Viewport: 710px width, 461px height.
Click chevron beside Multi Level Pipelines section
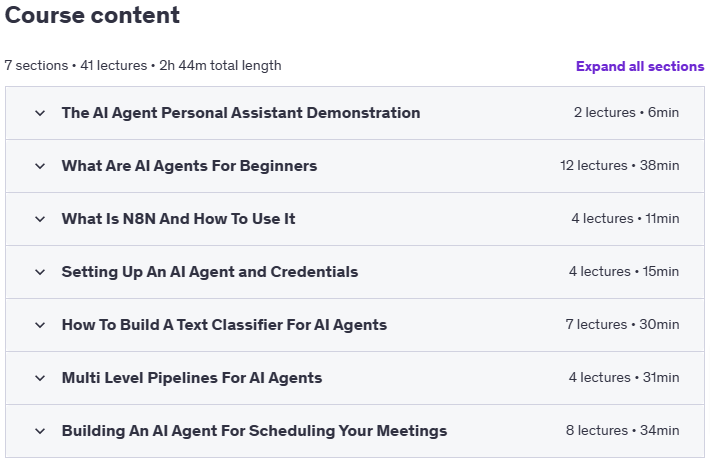point(40,378)
